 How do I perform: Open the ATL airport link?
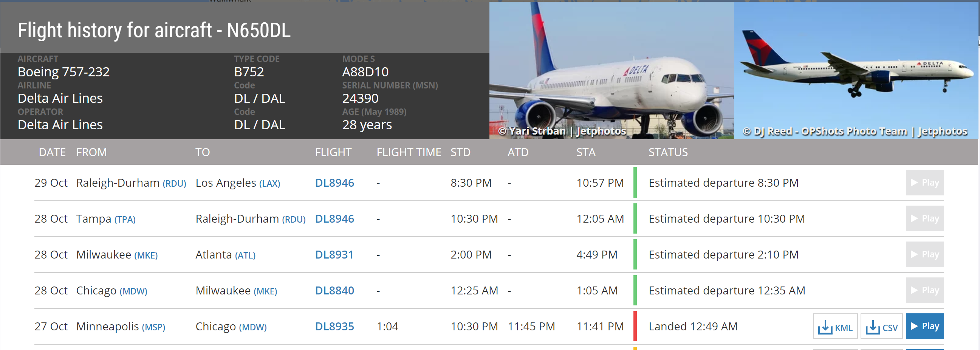tap(245, 255)
